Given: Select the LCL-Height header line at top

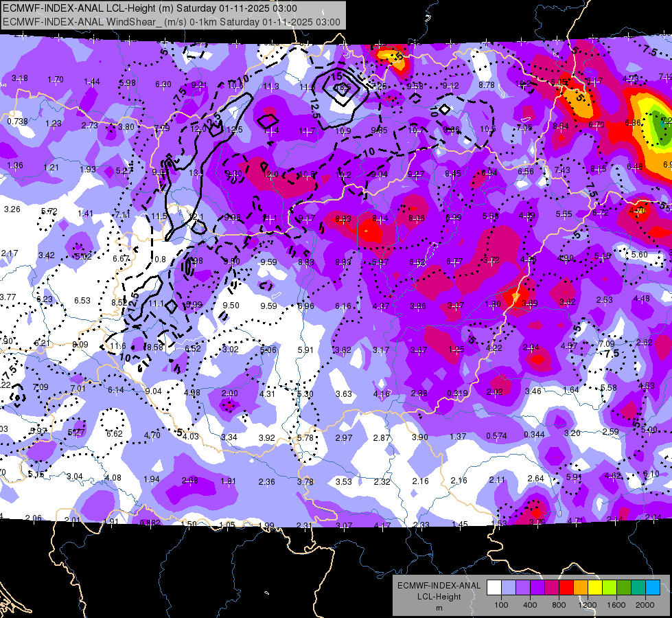Looking at the screenshot, I should pyautogui.click(x=150, y=8).
